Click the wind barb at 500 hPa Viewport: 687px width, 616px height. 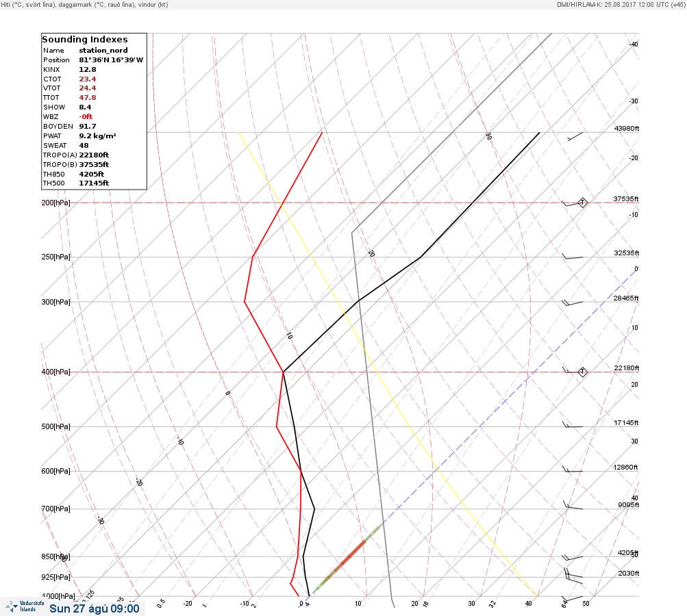573,425
